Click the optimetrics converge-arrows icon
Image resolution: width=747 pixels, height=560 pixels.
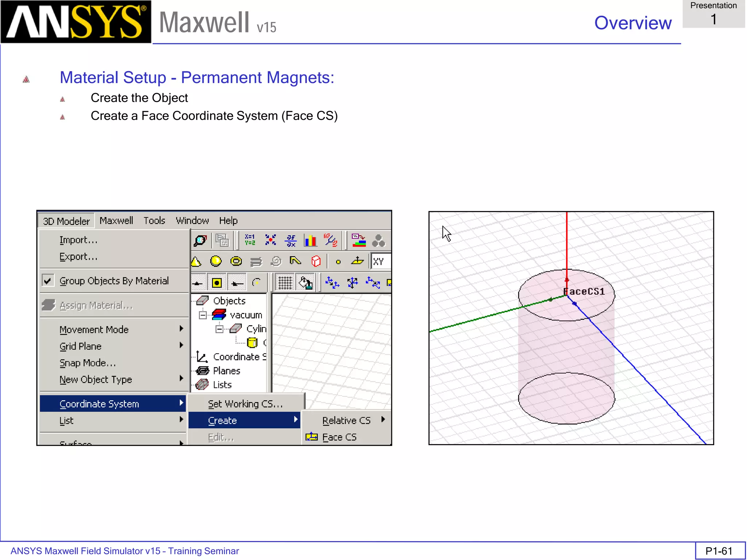coord(270,240)
